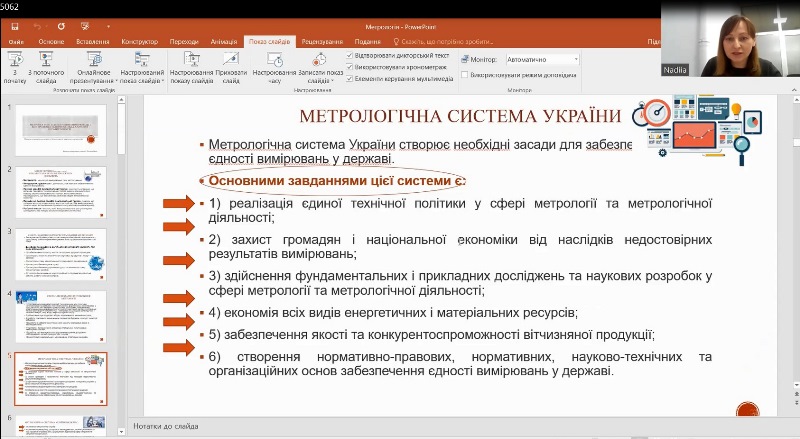Viewport: 800px width, 439px height.
Task: Click slide title МЕТРОЛОГІЧНА СИСТЕМА УКРАЇНИ
Action: coord(460,116)
